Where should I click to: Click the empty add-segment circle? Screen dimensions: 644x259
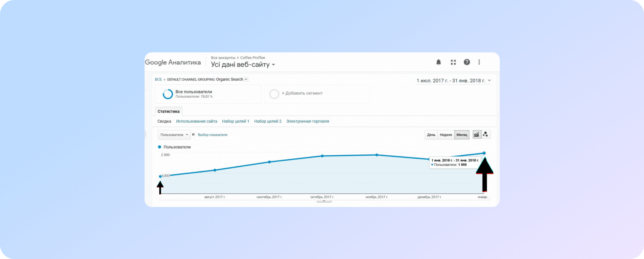274,94
